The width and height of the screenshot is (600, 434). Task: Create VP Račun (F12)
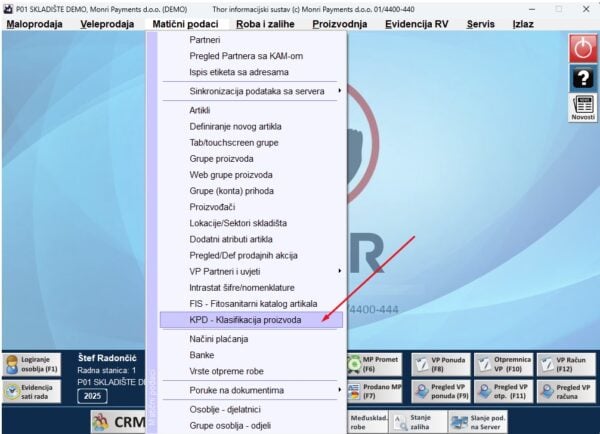pyautogui.click(x=567, y=363)
